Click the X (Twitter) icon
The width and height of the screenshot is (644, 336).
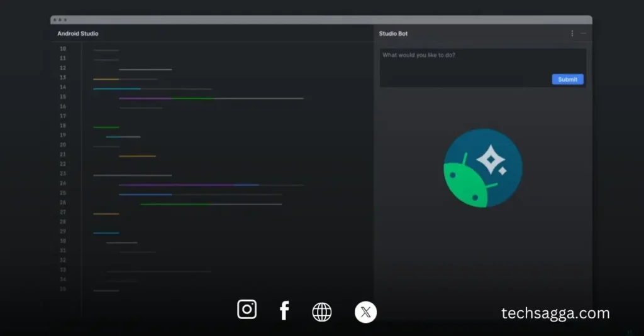[365, 312]
